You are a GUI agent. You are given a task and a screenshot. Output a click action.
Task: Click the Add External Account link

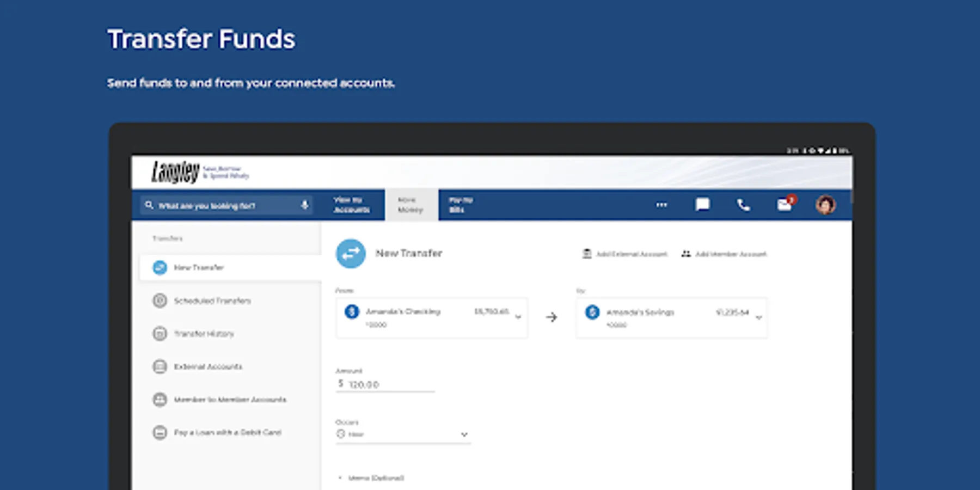pyautogui.click(x=625, y=254)
